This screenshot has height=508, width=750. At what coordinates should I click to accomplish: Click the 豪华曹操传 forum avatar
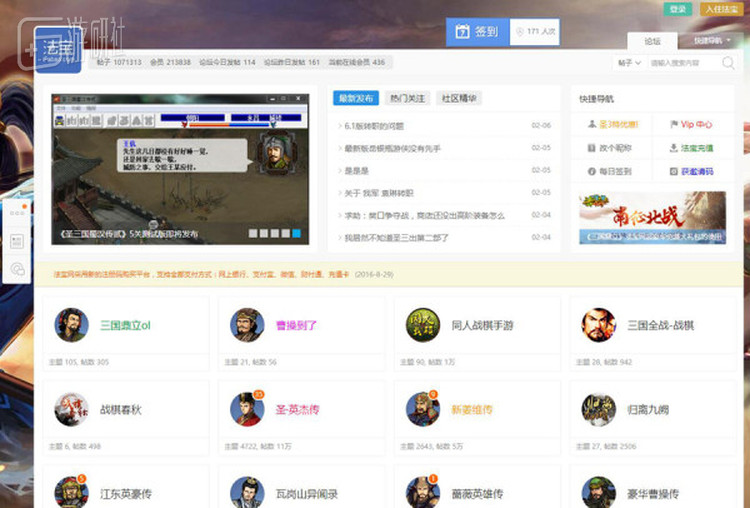click(598, 493)
